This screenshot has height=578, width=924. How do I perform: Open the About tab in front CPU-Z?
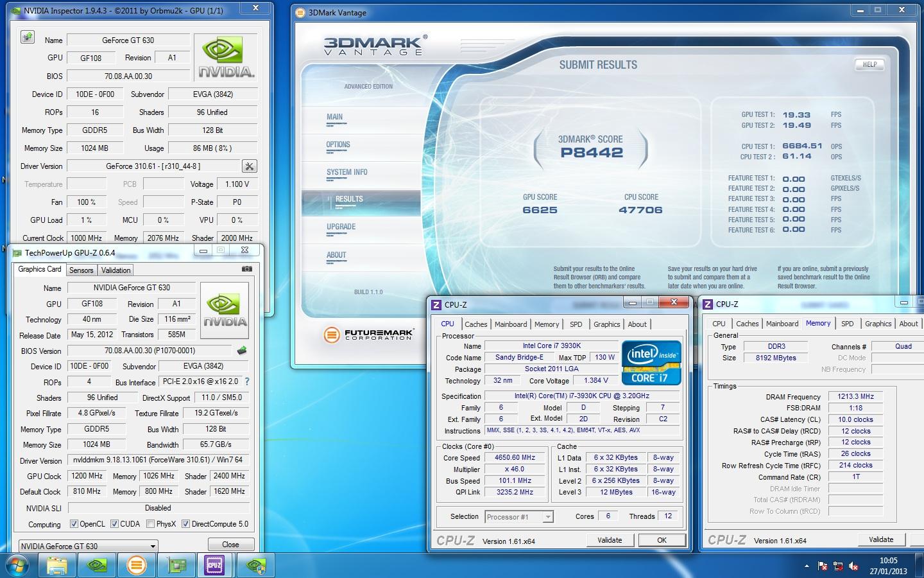pos(637,324)
